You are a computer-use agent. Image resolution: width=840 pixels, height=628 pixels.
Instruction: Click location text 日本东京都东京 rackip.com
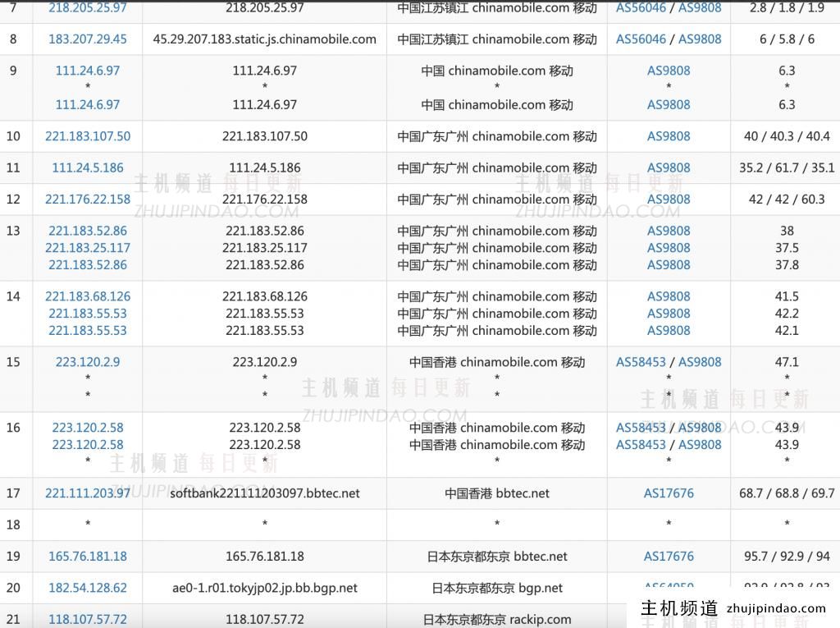point(497,620)
